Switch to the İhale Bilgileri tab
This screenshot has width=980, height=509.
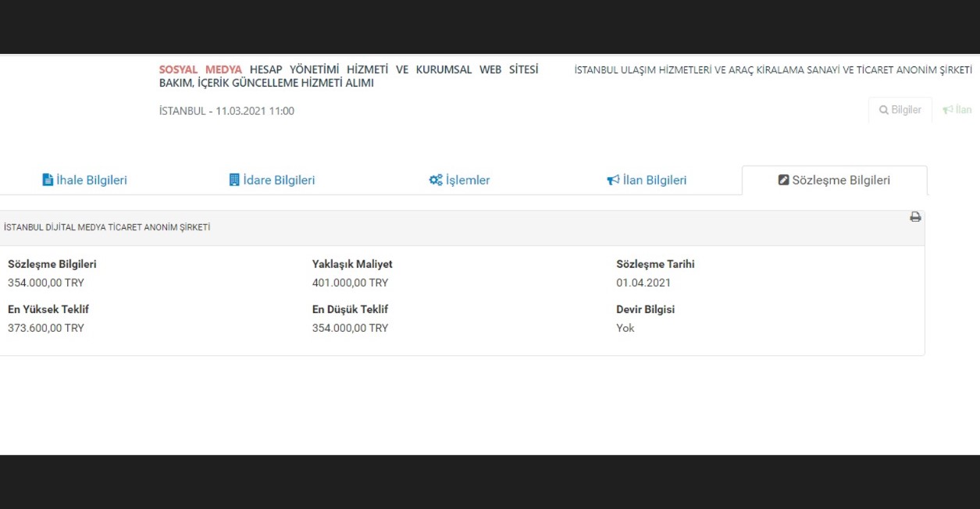click(x=91, y=180)
